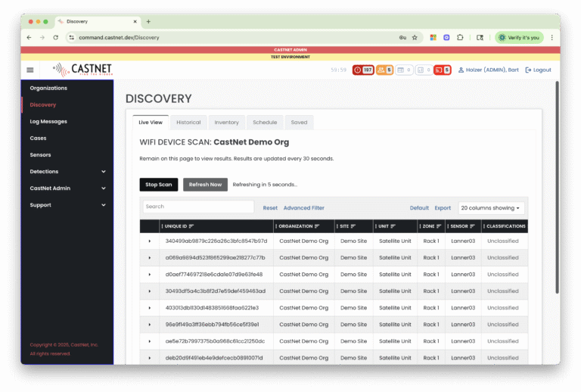Go back in browser history
This screenshot has height=392, width=581.
click(29, 37)
